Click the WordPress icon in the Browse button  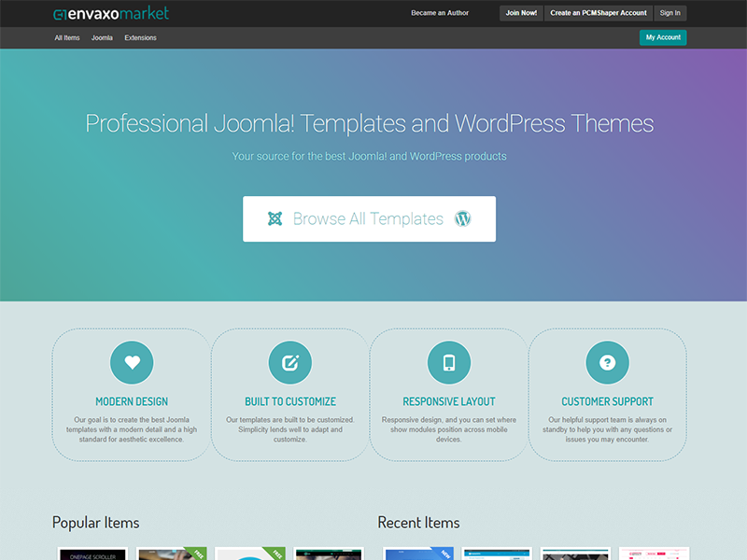(x=462, y=218)
